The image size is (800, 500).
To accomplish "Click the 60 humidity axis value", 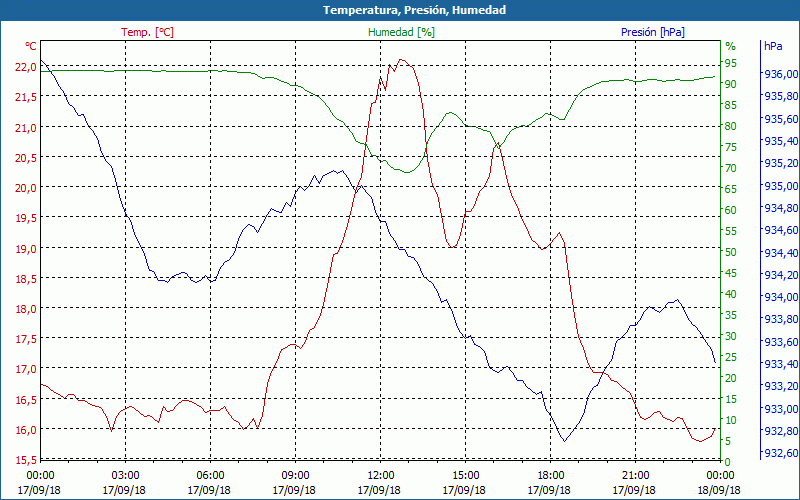I will pos(731,210).
